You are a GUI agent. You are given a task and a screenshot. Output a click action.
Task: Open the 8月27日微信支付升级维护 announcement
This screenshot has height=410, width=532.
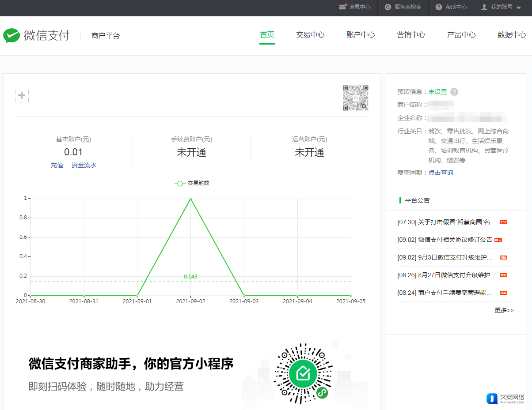click(447, 275)
